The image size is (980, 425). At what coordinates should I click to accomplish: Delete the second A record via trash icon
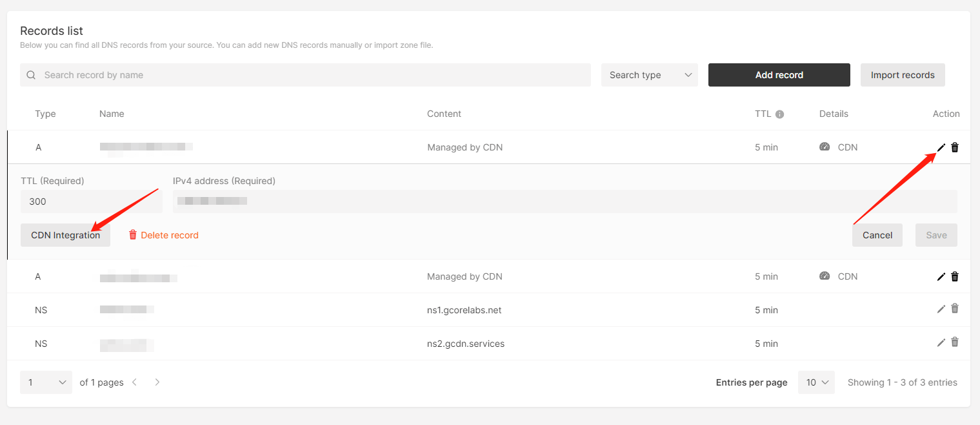coord(955,276)
